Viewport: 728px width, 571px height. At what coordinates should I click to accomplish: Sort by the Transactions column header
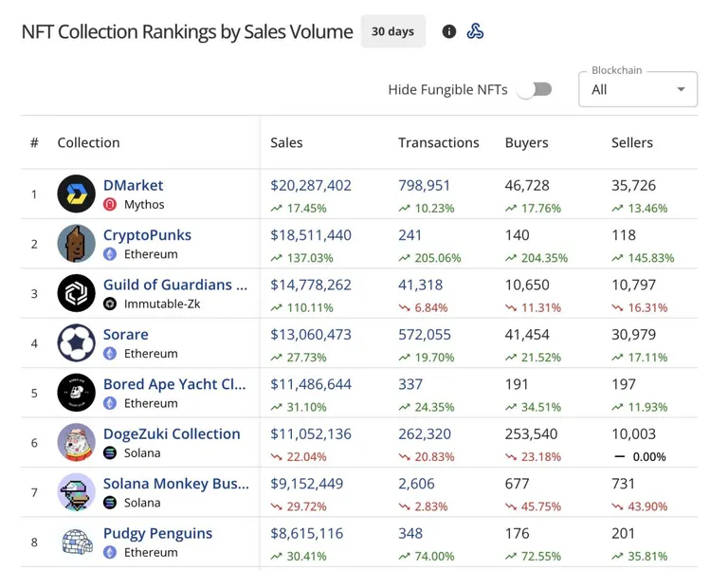click(x=438, y=142)
